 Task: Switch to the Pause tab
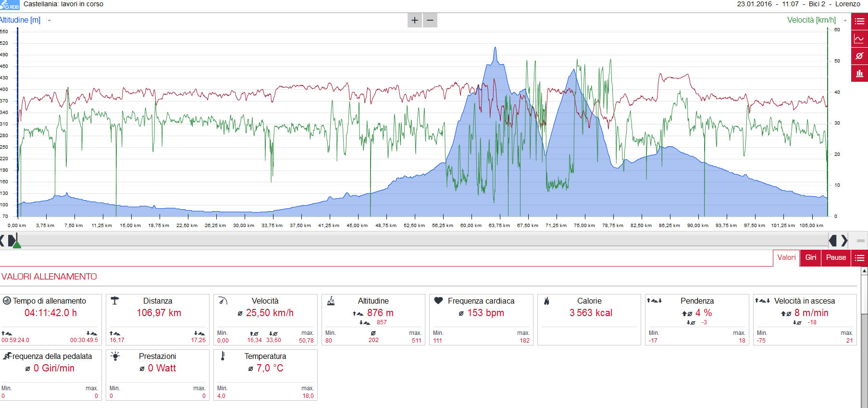836,257
